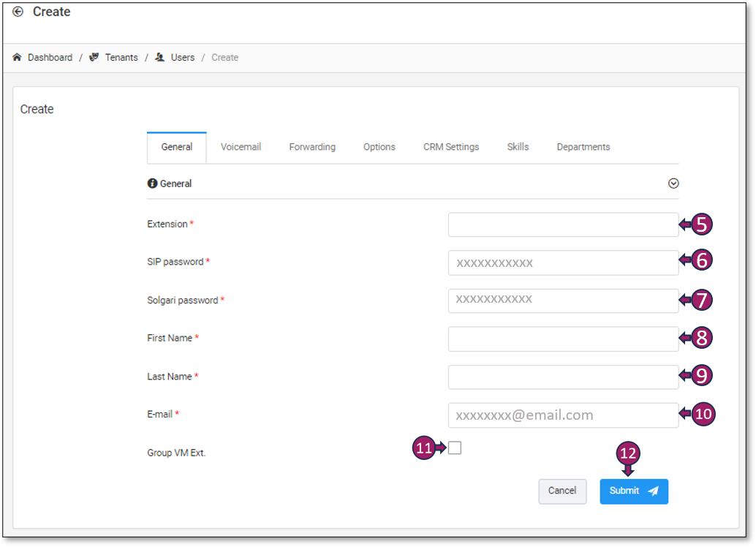Enable the Group VM Ext. checkbox
This screenshot has width=756, height=547.
pos(455,448)
